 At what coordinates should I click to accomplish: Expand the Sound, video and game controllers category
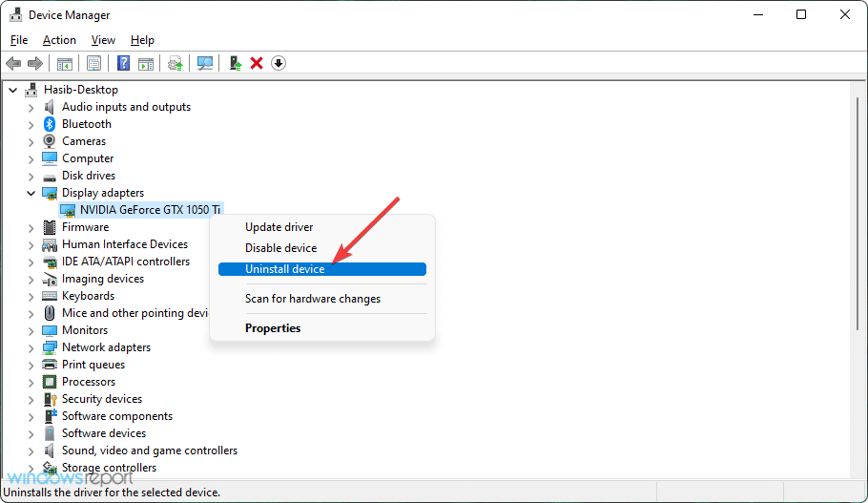pyautogui.click(x=31, y=451)
